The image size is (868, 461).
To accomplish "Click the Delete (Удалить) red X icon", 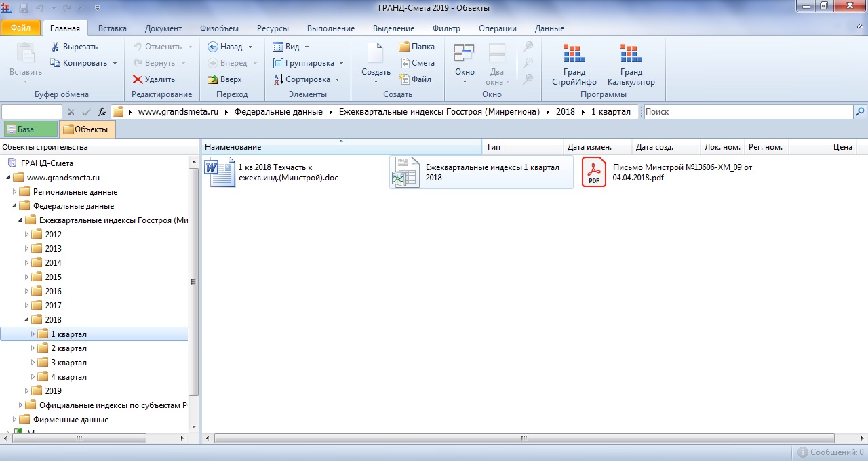I will 138,79.
